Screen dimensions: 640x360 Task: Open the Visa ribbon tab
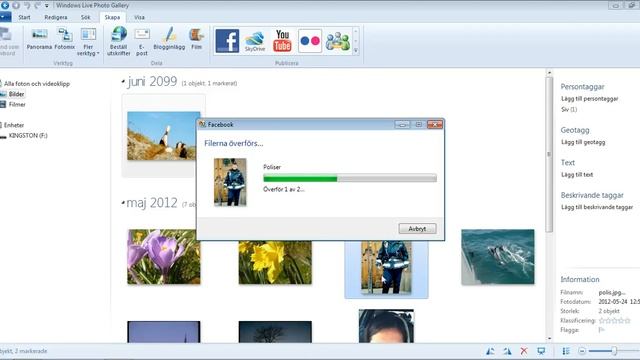coord(139,17)
